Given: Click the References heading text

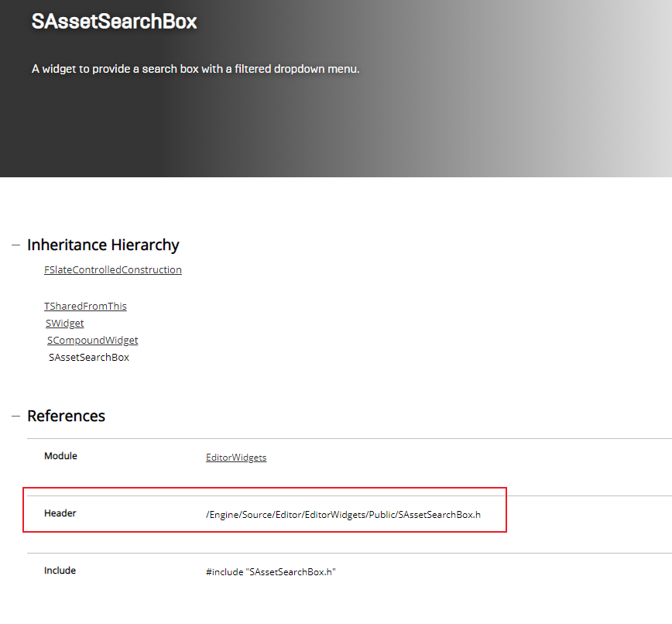Looking at the screenshot, I should (66, 417).
